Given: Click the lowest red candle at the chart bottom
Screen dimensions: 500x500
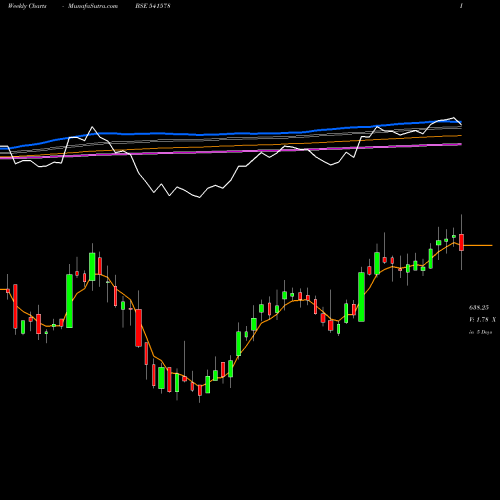Looking at the screenshot, I should click(x=200, y=390).
